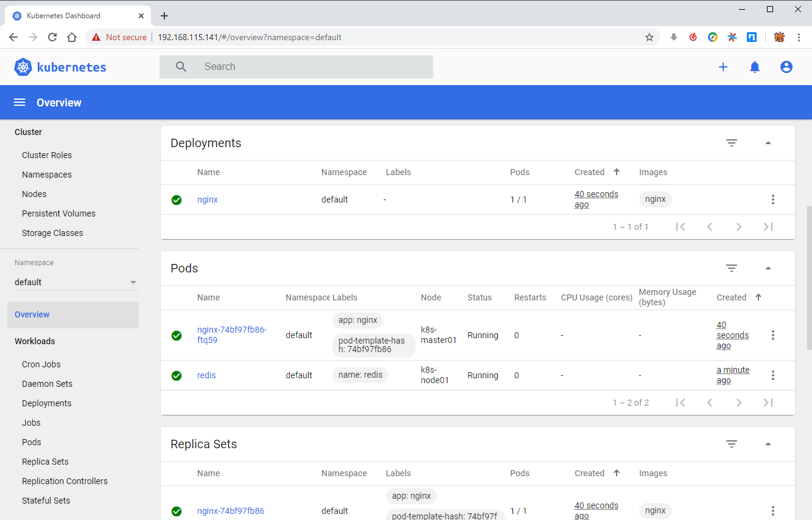Go to previous page of Deployments

tap(710, 227)
